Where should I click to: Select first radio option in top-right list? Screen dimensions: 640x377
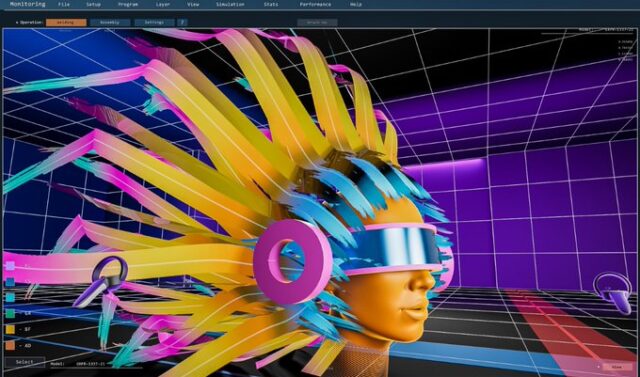click(619, 42)
